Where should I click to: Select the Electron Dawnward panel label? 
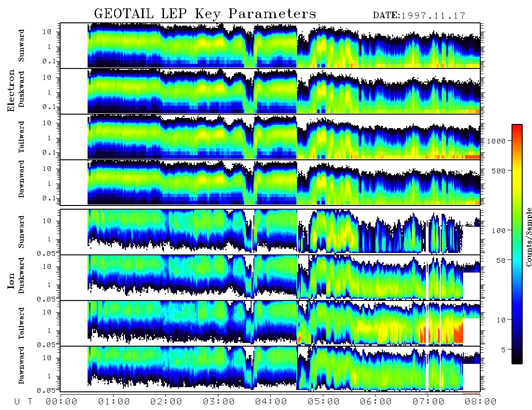point(21,179)
